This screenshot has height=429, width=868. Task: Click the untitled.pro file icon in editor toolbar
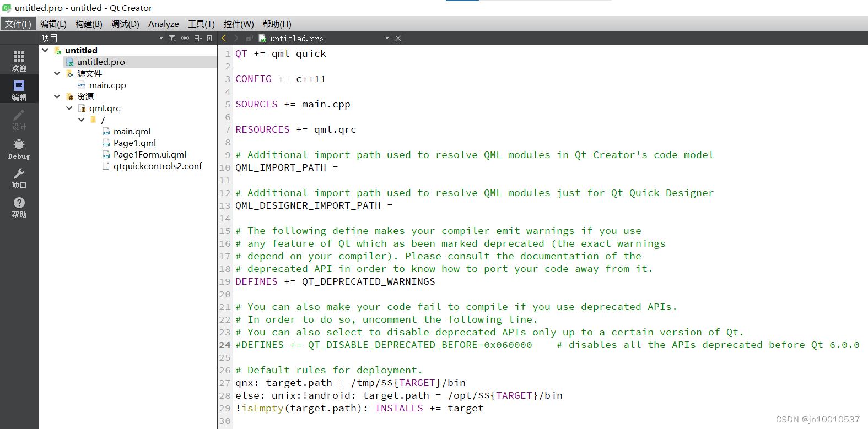263,38
